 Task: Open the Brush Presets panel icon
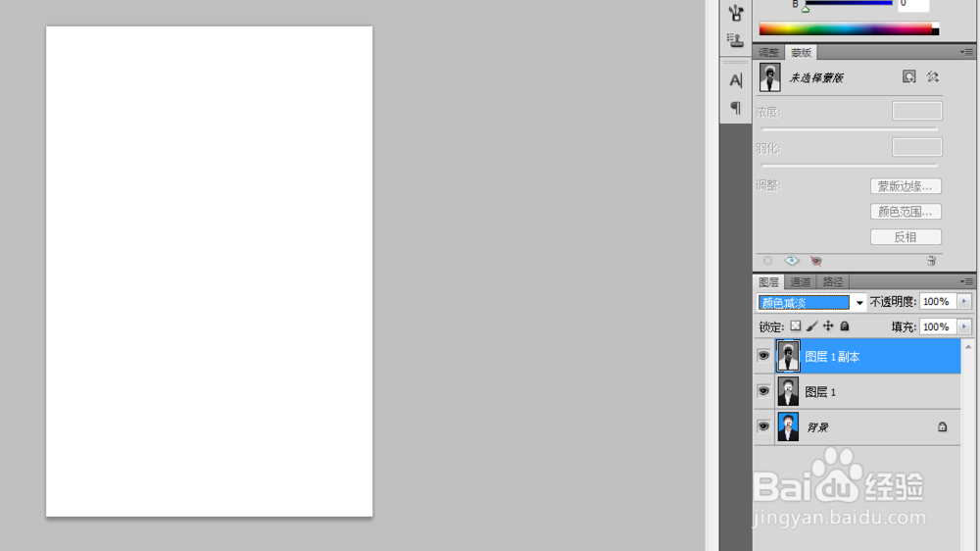point(736,12)
